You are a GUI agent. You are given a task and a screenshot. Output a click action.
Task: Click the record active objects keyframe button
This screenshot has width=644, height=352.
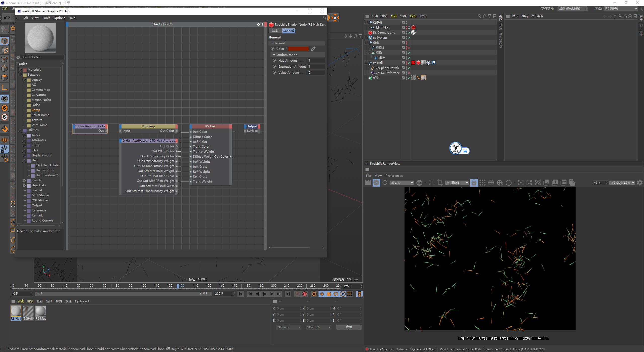tap(297, 294)
